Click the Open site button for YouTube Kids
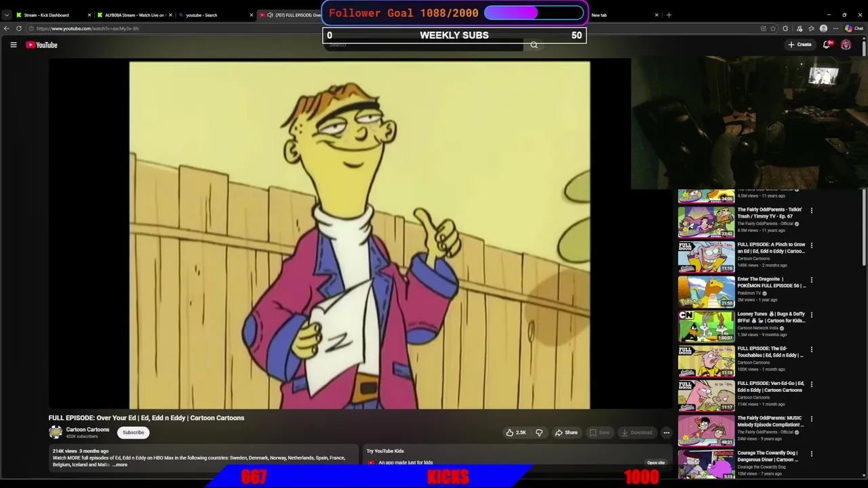Image resolution: width=868 pixels, height=488 pixels. point(656,463)
